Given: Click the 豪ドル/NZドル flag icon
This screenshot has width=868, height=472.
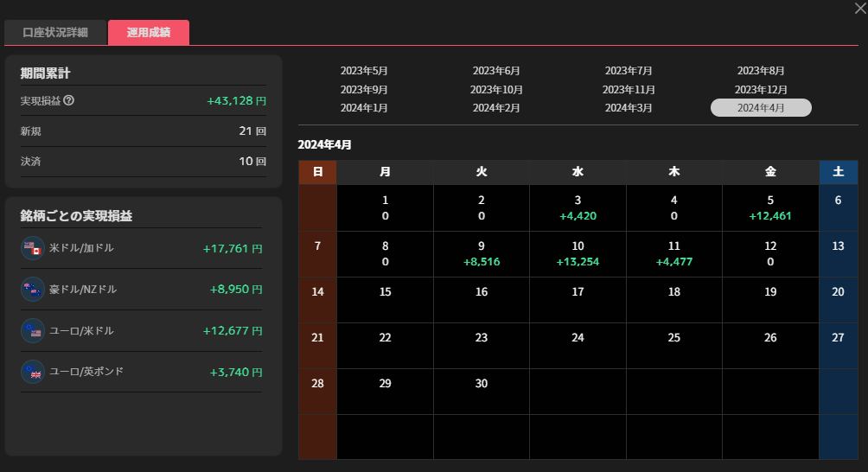Looking at the screenshot, I should click(x=33, y=289).
